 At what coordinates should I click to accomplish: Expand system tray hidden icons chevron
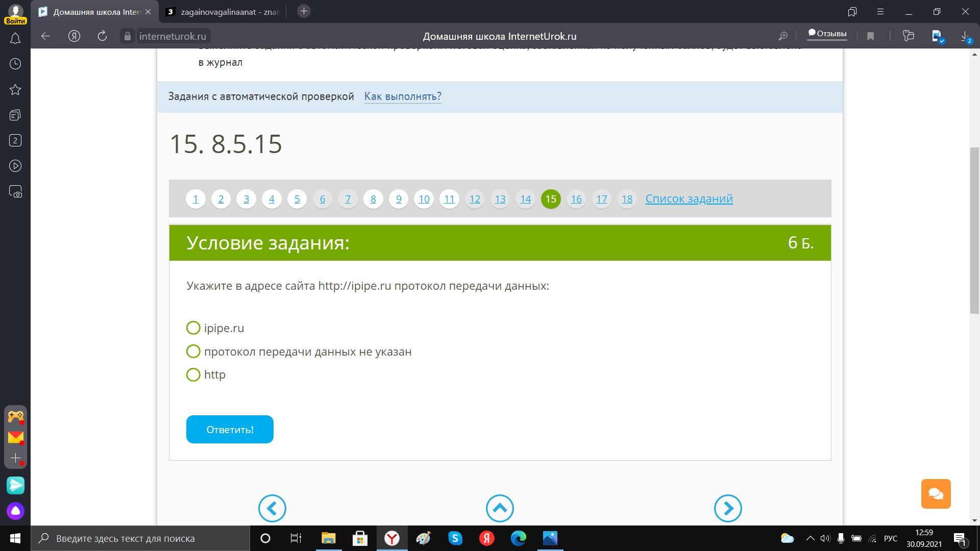click(810, 538)
